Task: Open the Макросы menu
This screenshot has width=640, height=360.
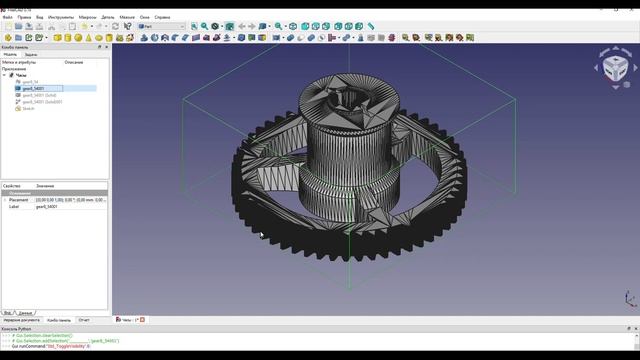Action: tap(87, 17)
